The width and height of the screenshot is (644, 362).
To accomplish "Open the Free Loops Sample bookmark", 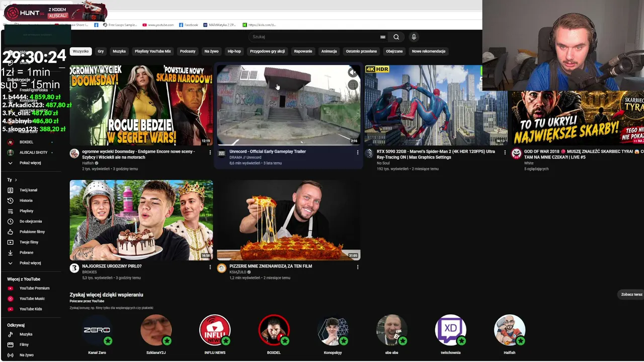I will (120, 25).
